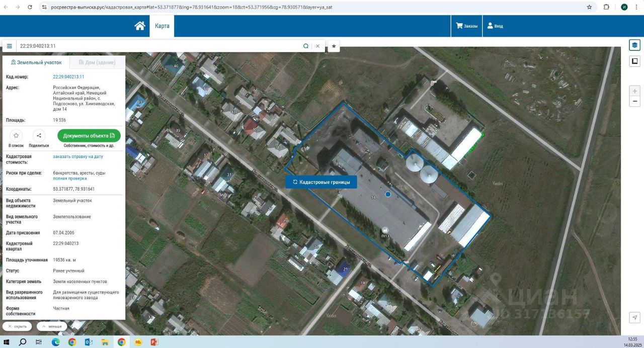The width and height of the screenshot is (644, 348).
Task: Go to the home page icon
Action: 140,26
